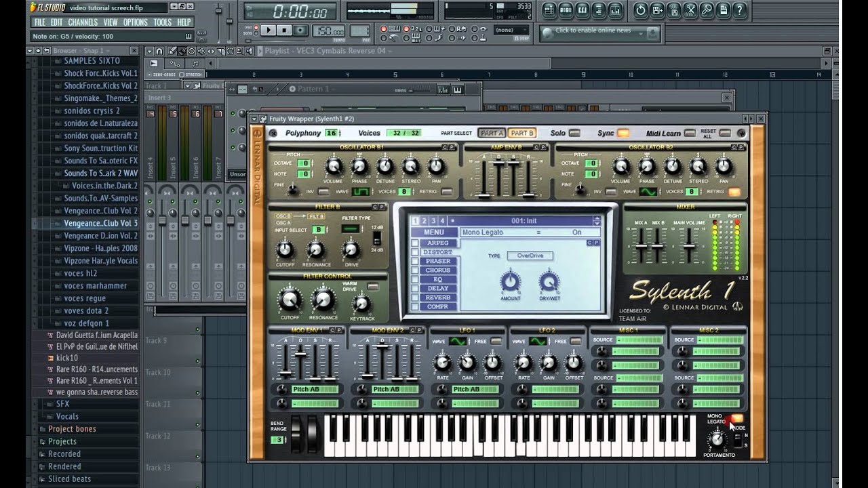Stop playback using the transport Stop button
The image size is (868, 488).
tap(285, 30)
